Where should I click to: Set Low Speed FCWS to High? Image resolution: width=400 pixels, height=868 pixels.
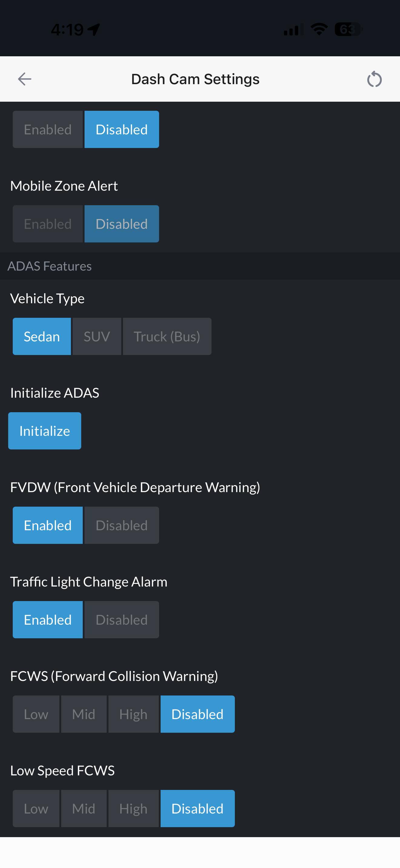coord(133,808)
